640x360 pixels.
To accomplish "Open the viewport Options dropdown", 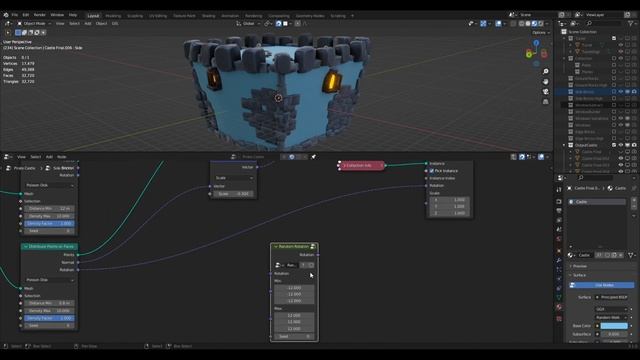I will 541,33.
